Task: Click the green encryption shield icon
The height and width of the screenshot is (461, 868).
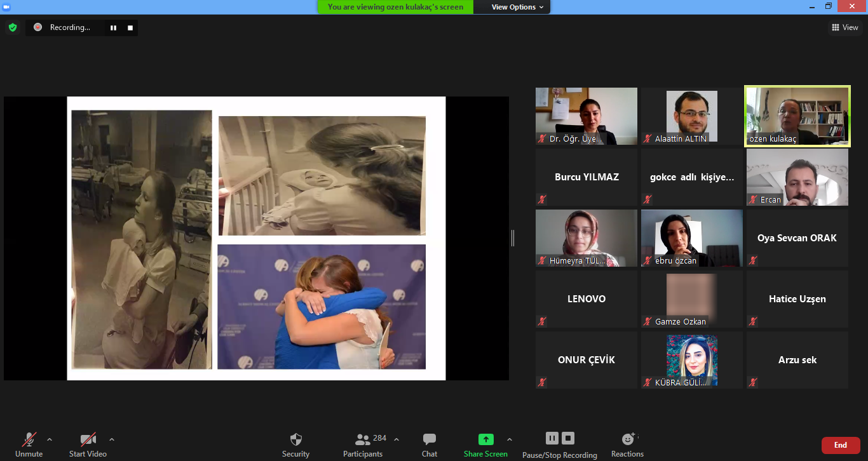Action: pos(13,27)
